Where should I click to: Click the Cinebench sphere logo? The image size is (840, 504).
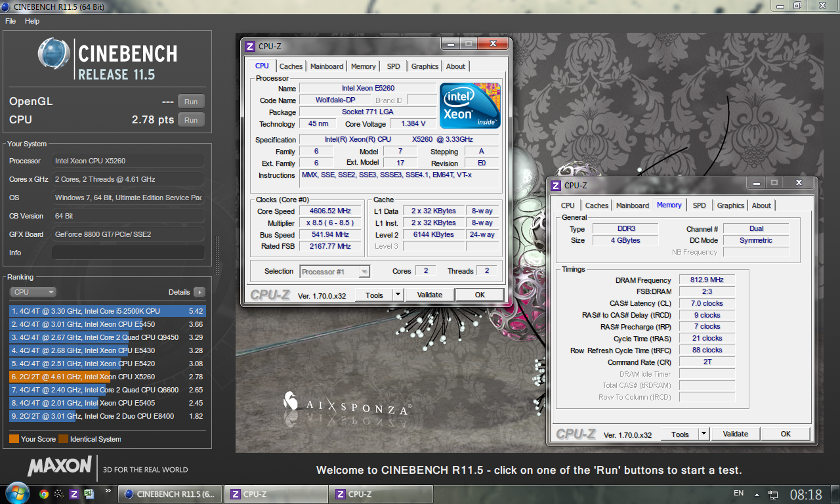click(54, 54)
